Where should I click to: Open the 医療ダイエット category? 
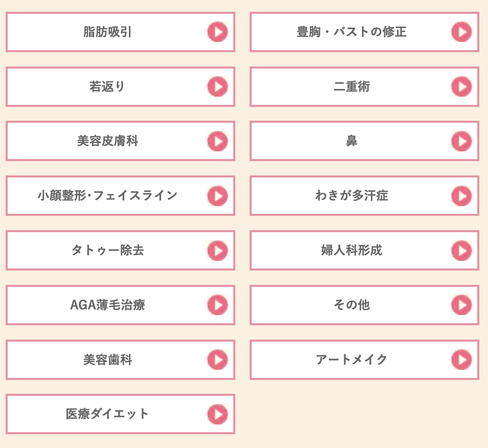pos(120,414)
